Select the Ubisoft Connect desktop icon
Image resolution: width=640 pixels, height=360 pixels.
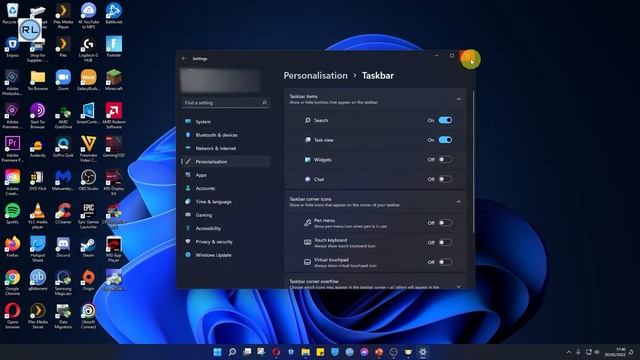88,316
